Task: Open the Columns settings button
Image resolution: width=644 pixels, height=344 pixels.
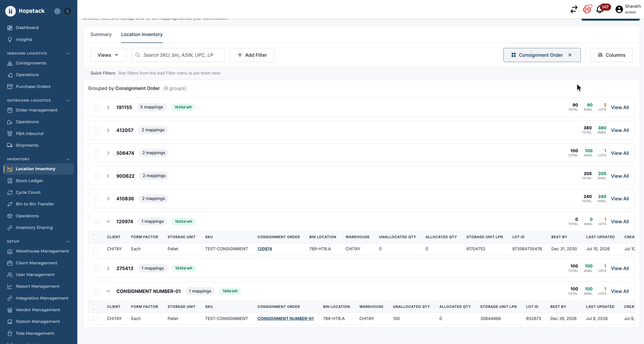Action: (611, 55)
